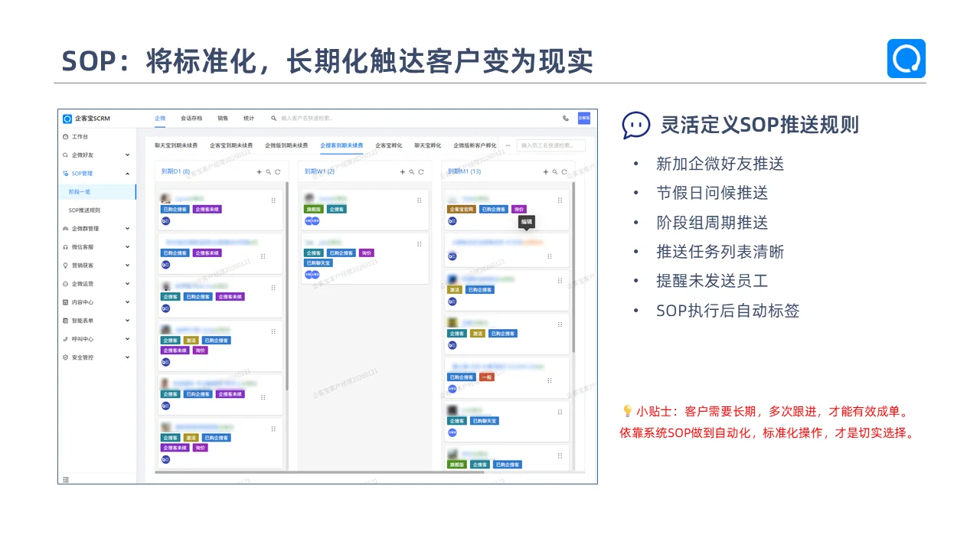This screenshot has height=551, width=980.
Task: Expand the 营销获客 sidebar menu
Action: click(x=96, y=266)
